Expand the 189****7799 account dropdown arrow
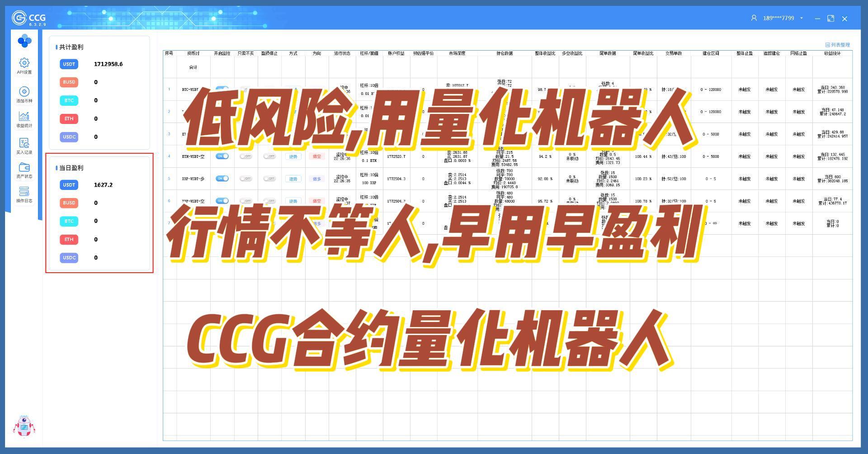868x454 pixels. tap(802, 18)
